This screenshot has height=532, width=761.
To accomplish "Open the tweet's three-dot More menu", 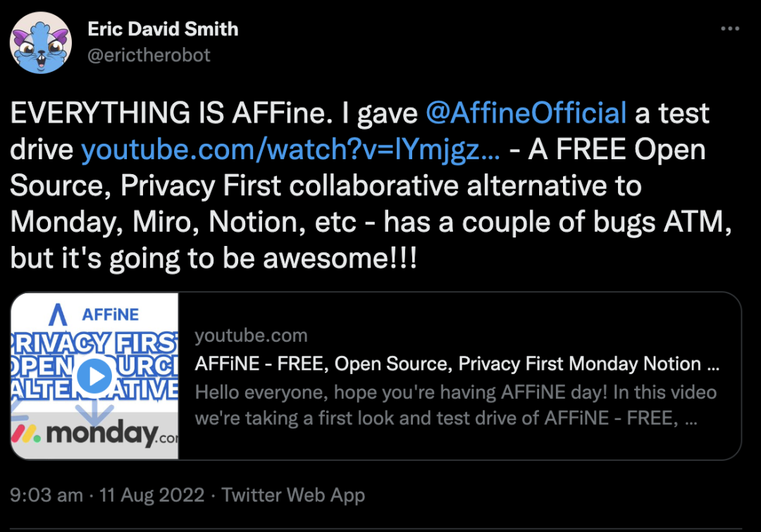I will pos(729,30).
